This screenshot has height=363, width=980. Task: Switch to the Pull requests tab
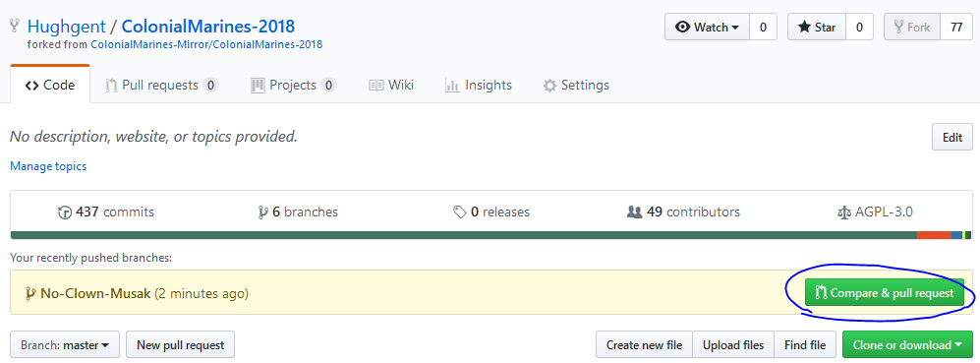(162, 86)
